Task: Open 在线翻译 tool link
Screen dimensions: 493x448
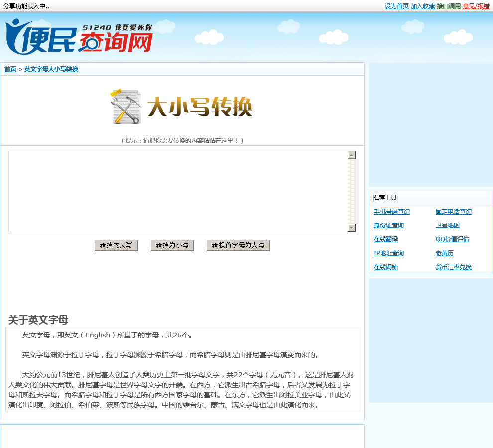Action: coord(386,239)
